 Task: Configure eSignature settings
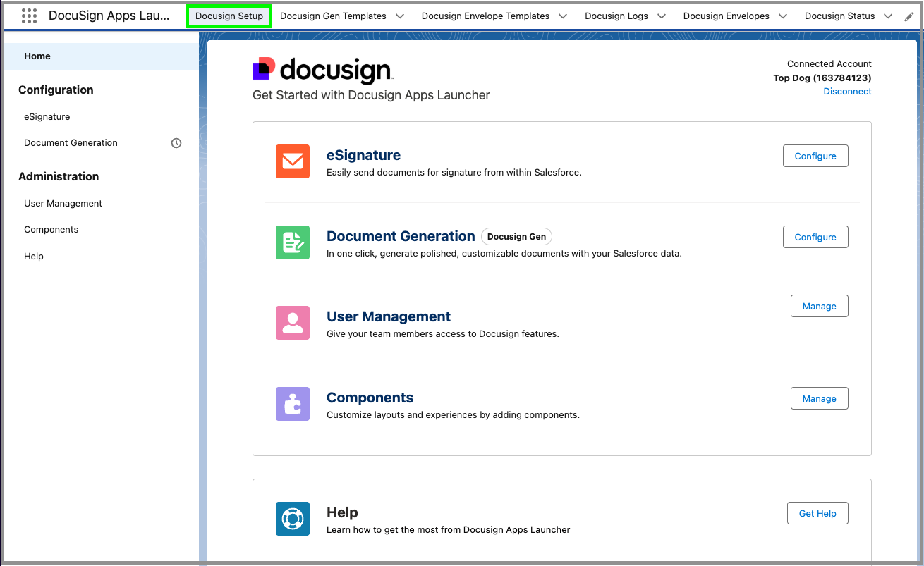click(x=815, y=156)
